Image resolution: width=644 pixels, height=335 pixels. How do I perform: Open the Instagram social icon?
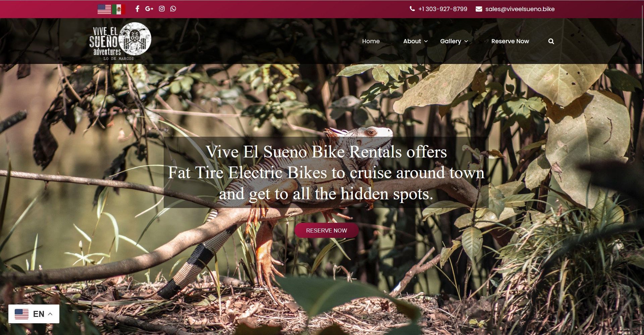click(x=162, y=9)
